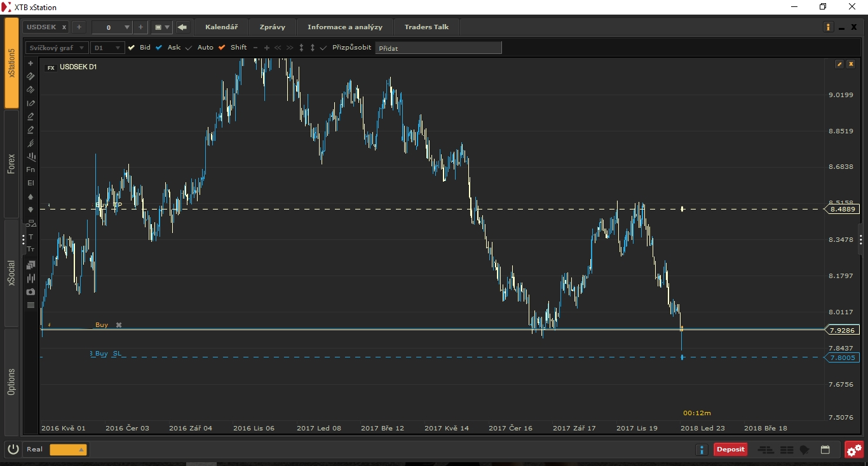Open the calendar icon in the bottom bar
Viewport: 868px width, 466px height.
point(825,449)
